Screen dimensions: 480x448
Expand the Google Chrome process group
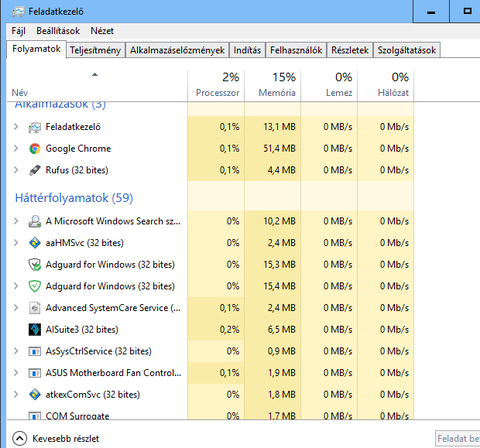click(x=16, y=148)
